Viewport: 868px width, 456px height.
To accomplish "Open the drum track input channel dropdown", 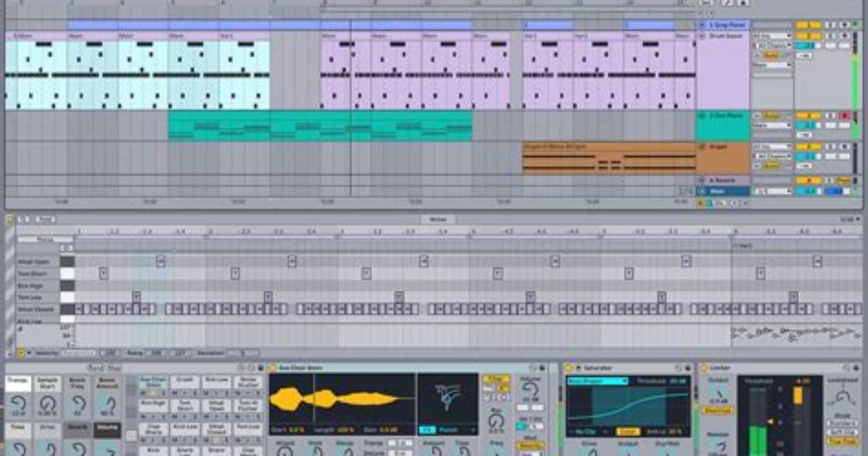I will (771, 46).
